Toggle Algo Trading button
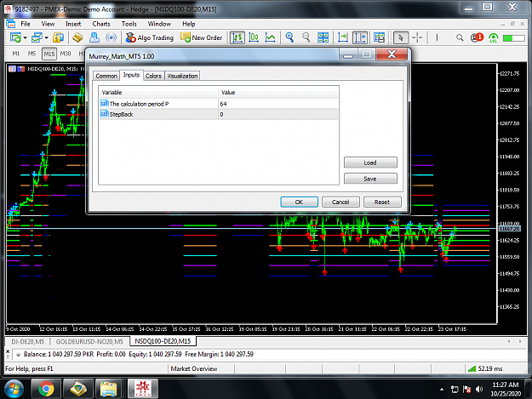The image size is (532, 399). tap(150, 37)
